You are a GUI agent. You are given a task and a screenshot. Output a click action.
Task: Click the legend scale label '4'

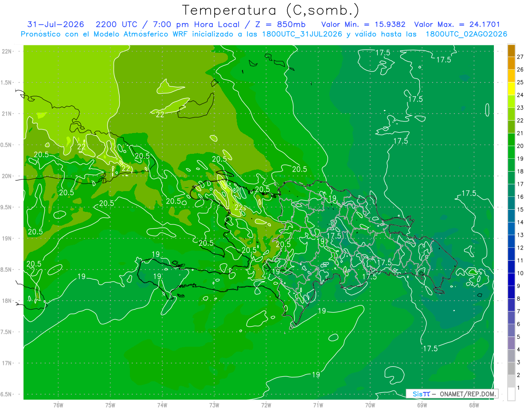click(x=519, y=349)
